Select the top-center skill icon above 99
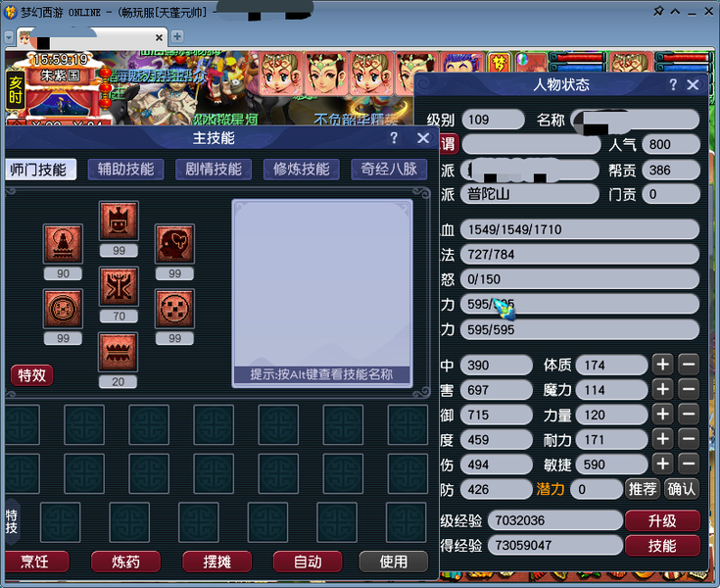This screenshot has height=588, width=720. tap(119, 220)
